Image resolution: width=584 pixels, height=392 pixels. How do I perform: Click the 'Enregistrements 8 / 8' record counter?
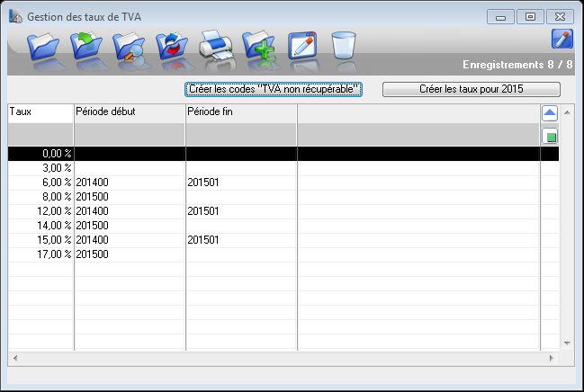517,65
